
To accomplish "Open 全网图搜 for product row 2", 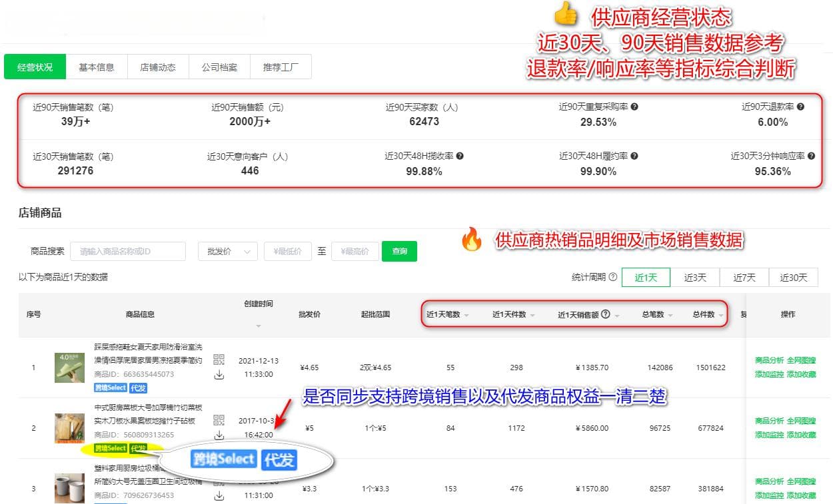I will [x=802, y=420].
